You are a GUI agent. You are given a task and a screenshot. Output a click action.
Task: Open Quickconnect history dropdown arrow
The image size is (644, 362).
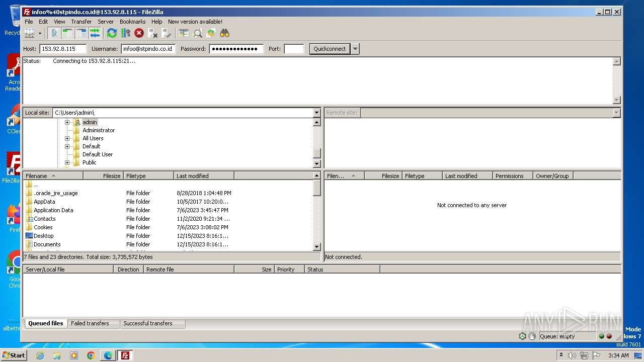(355, 49)
